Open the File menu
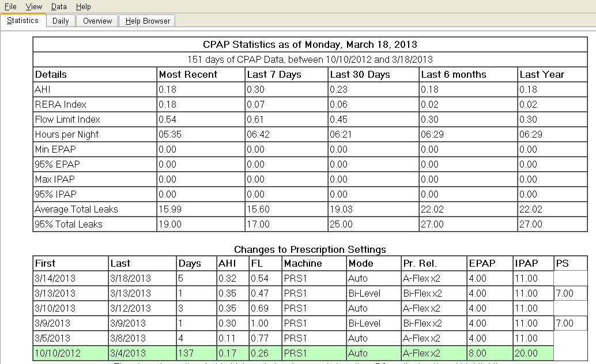 tap(10, 6)
